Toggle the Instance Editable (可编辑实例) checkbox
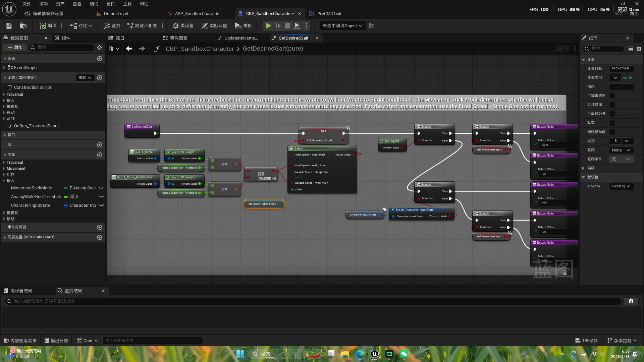Screen dimensions: 644x362 (x=612, y=96)
